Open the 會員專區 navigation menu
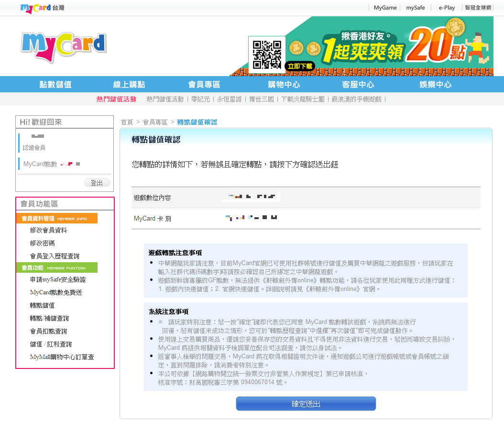This screenshot has width=504, height=423. (x=204, y=85)
